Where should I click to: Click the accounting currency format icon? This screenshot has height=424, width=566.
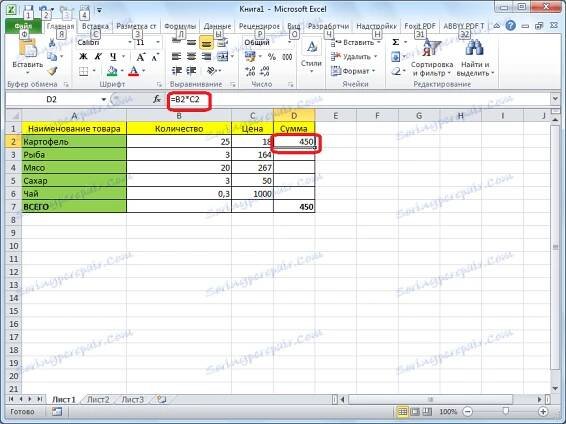tap(250, 57)
